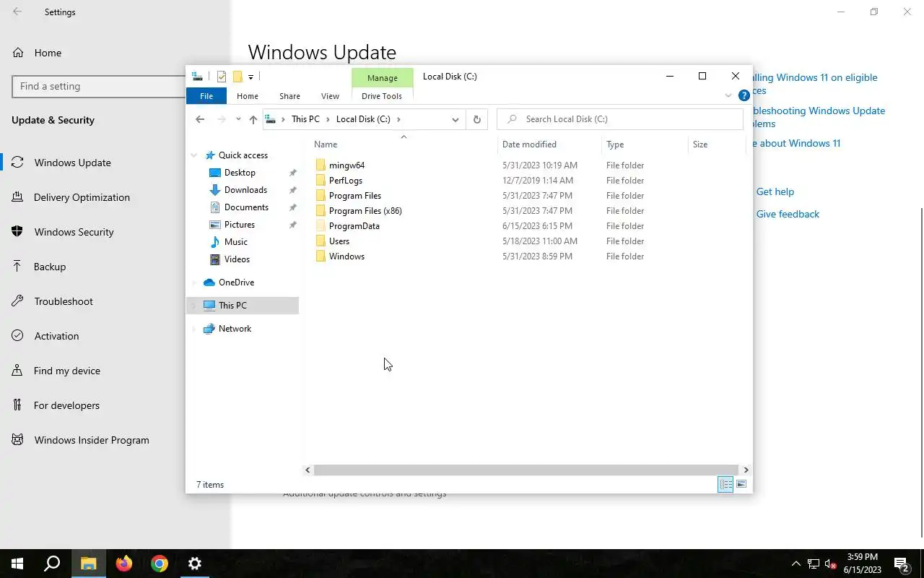This screenshot has height=578, width=924.
Task: Open Desktop in Quick access
Action: coord(240,173)
